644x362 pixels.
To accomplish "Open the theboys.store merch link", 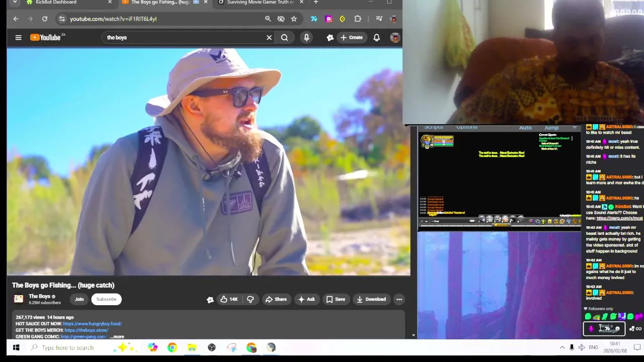I will tap(86, 330).
